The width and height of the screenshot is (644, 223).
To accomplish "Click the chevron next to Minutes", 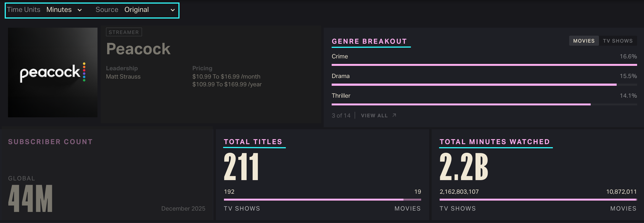I will click(x=80, y=10).
